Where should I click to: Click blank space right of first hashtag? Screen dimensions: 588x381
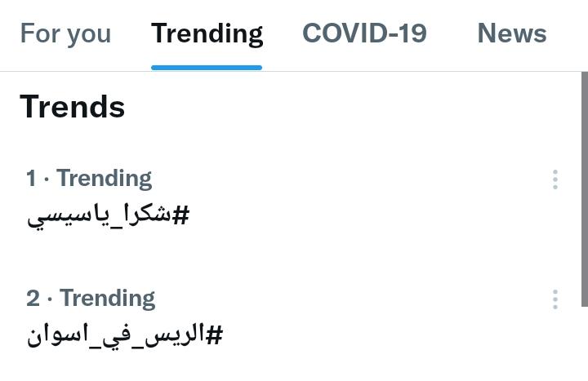tap(367, 216)
